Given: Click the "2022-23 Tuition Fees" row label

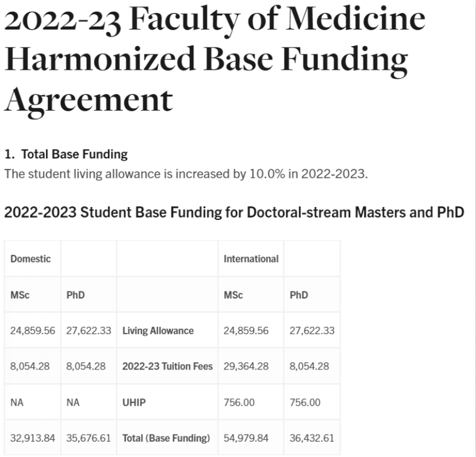Looking at the screenshot, I should [167, 367].
